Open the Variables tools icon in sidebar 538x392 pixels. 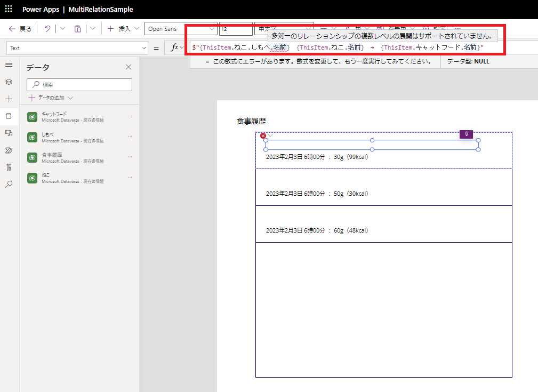[9, 167]
